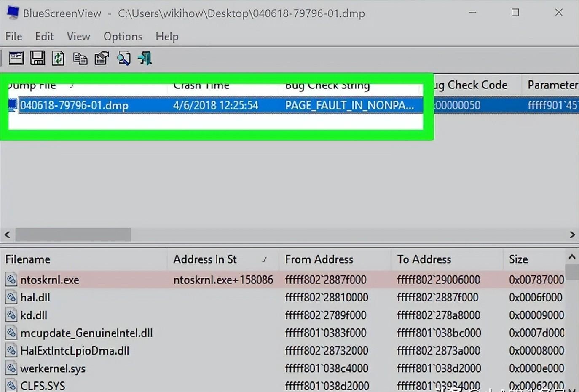The height and width of the screenshot is (392, 579).
Task: Click From Address fffff802`28732000 cell
Action: [x=327, y=350]
